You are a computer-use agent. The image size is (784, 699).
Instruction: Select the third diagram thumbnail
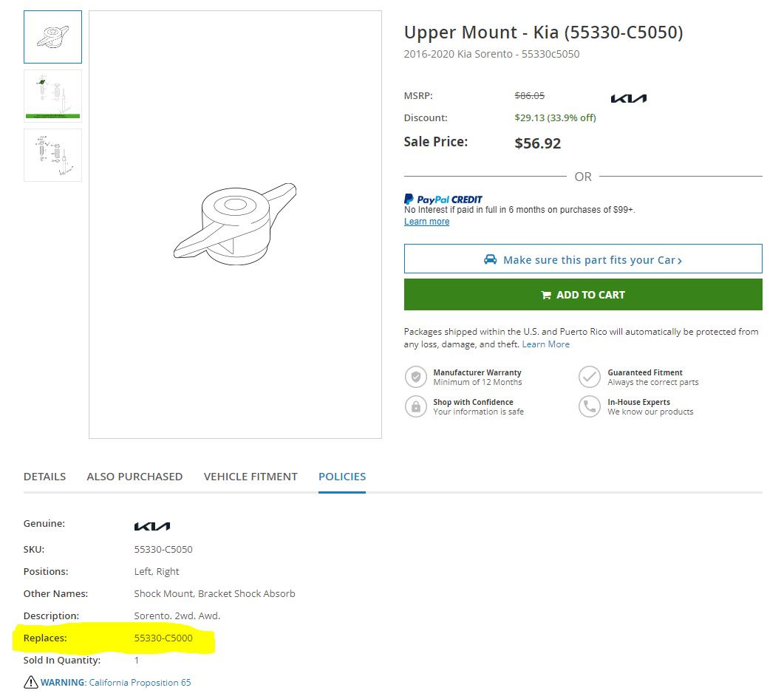point(52,155)
